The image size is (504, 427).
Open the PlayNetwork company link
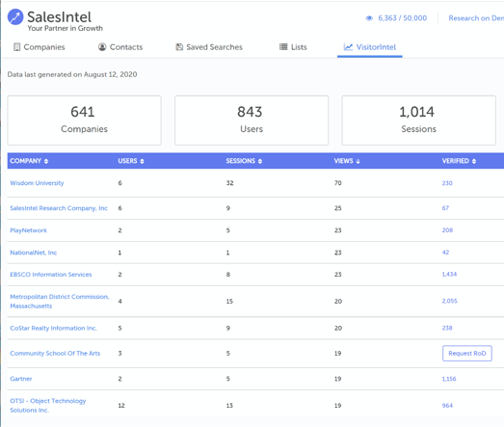click(x=29, y=230)
